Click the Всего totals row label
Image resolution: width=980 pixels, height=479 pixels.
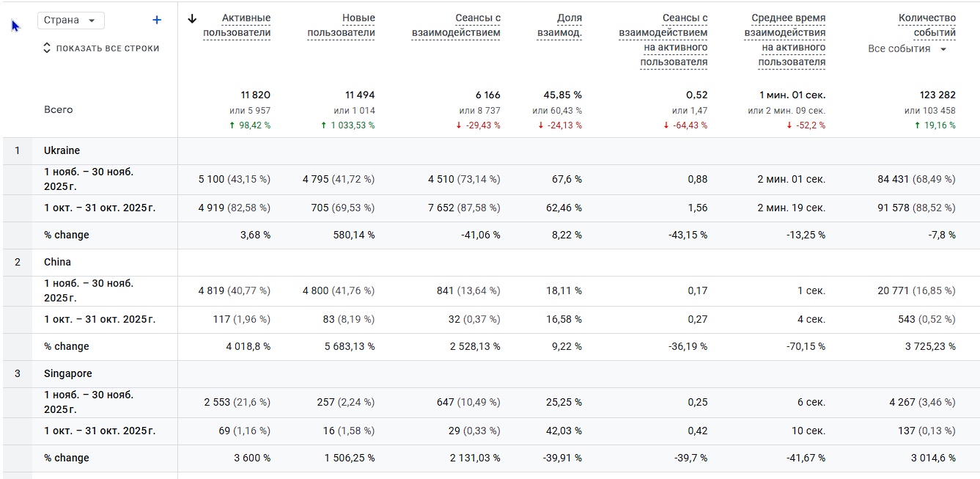59,110
